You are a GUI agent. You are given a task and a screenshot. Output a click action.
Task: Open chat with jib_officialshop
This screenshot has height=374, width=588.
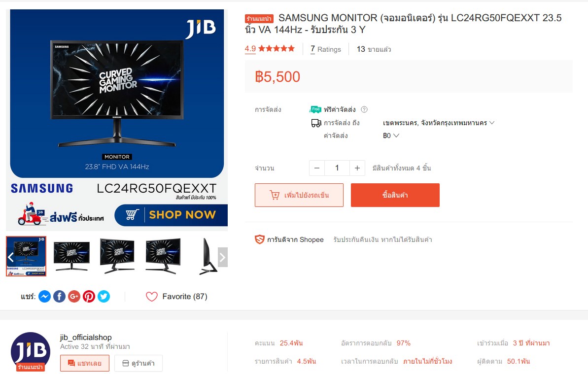click(85, 363)
